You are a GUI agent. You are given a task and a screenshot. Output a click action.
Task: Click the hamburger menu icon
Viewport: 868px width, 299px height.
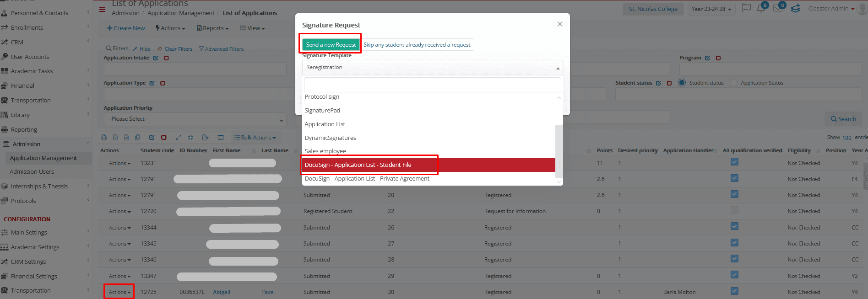click(102, 9)
